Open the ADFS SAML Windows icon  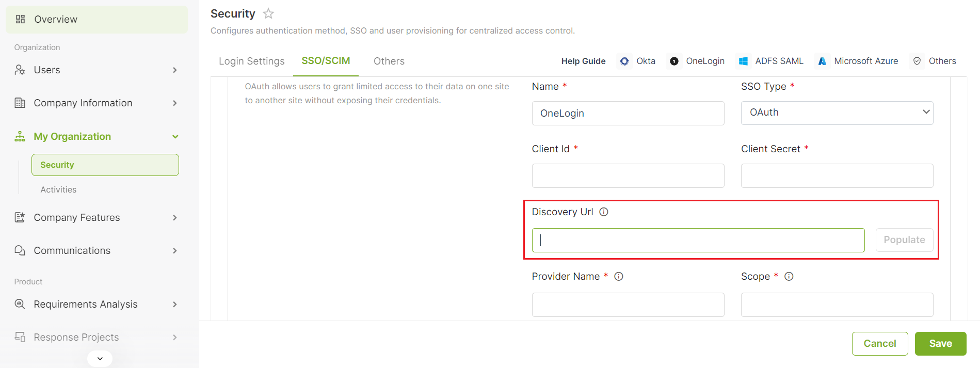tap(743, 61)
